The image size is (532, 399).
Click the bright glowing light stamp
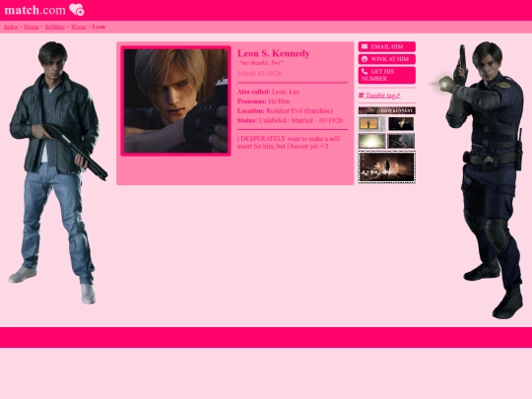tap(372, 141)
